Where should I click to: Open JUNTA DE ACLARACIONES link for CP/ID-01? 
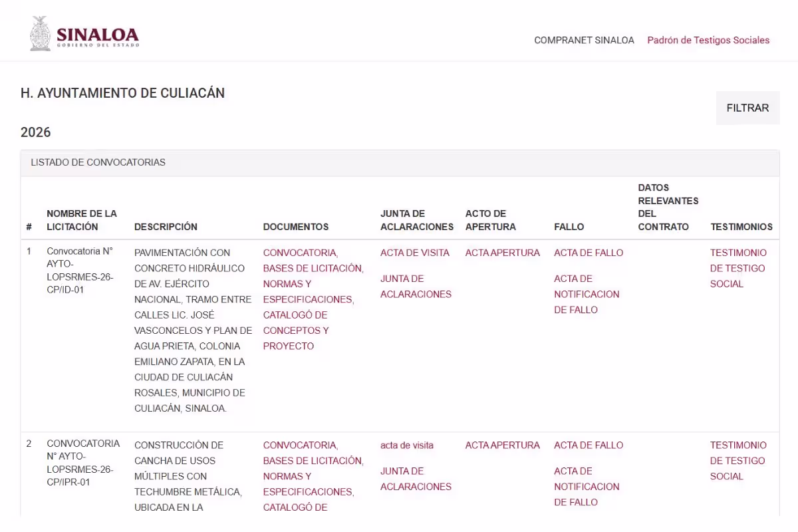[416, 287]
